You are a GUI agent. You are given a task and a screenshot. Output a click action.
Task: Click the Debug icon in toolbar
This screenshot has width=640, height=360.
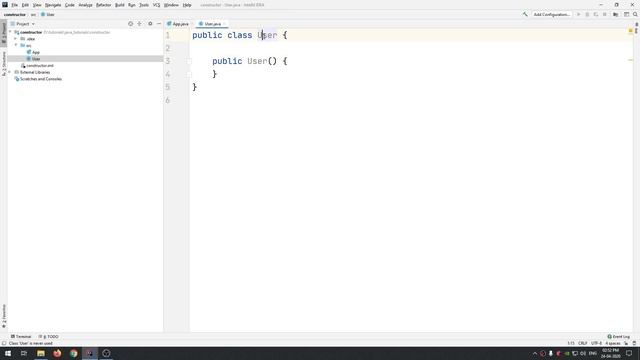(587, 14)
